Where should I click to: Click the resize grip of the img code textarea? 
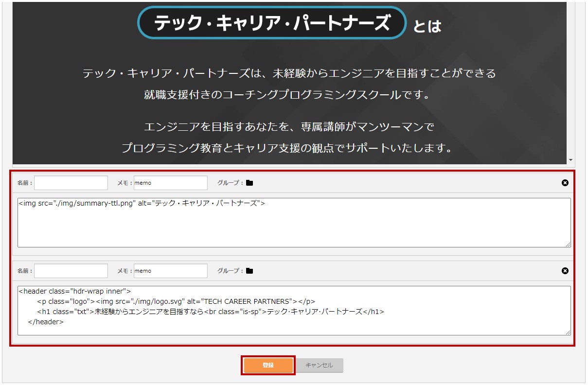[568, 244]
